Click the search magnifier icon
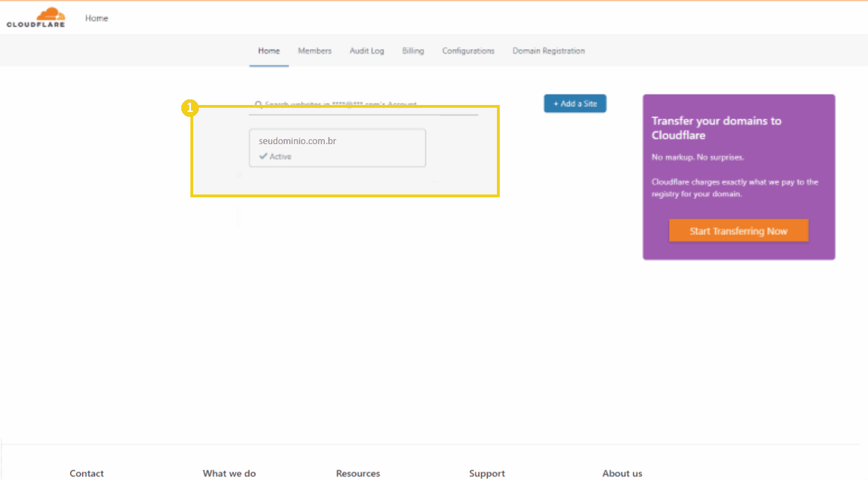This screenshot has height=480, width=868. pyautogui.click(x=258, y=104)
